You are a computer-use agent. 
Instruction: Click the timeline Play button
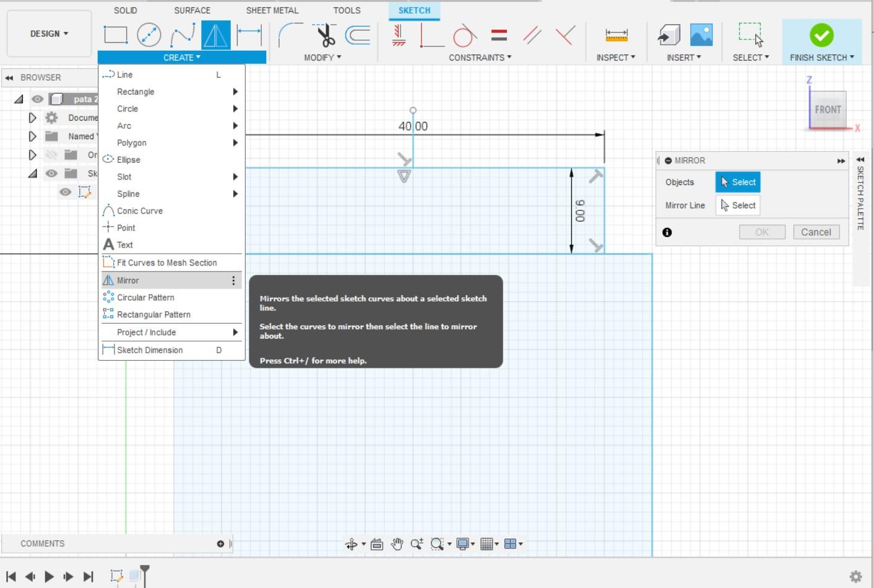(x=49, y=577)
